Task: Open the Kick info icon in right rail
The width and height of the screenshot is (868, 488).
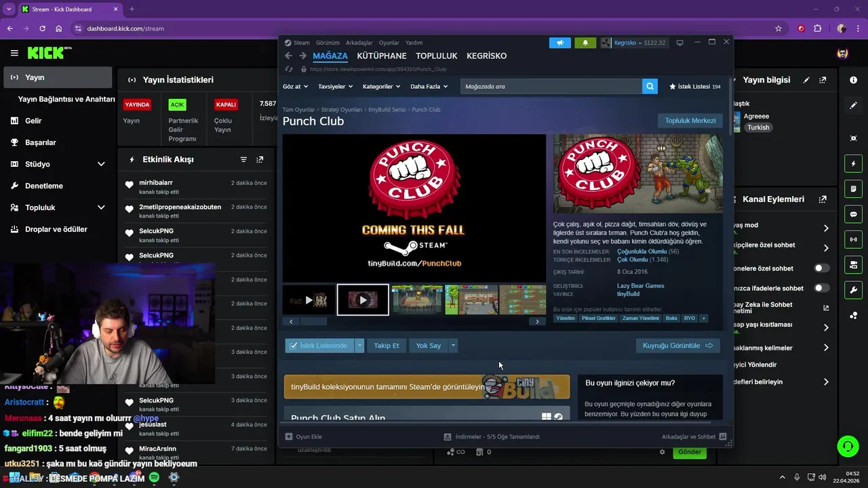Action: click(853, 80)
